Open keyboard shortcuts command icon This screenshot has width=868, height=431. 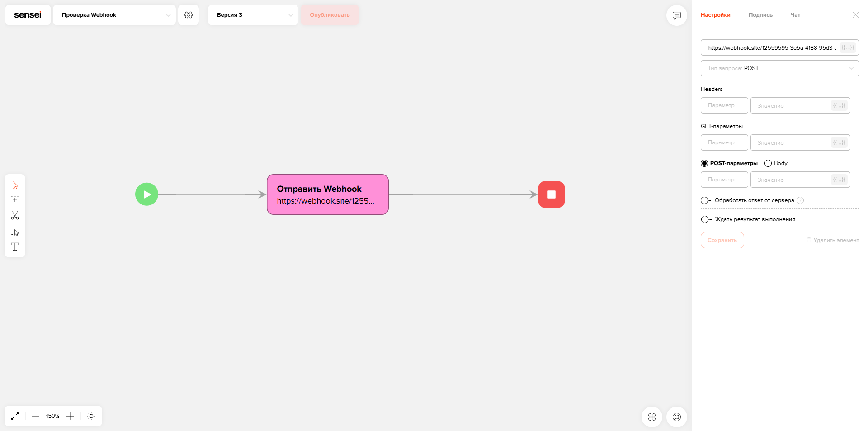[652, 417]
